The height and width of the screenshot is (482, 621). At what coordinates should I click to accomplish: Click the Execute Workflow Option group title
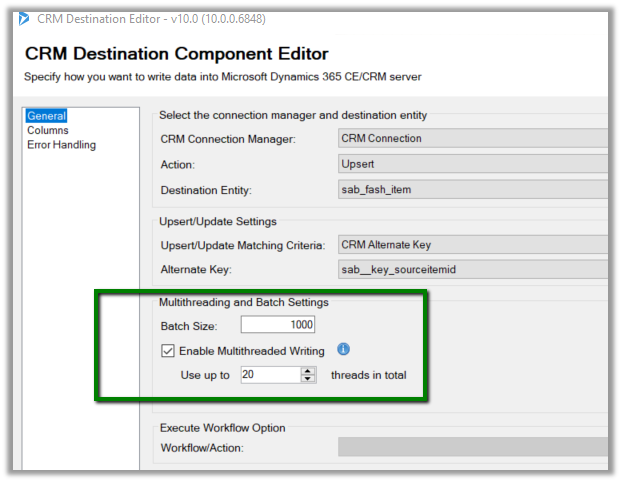point(222,428)
